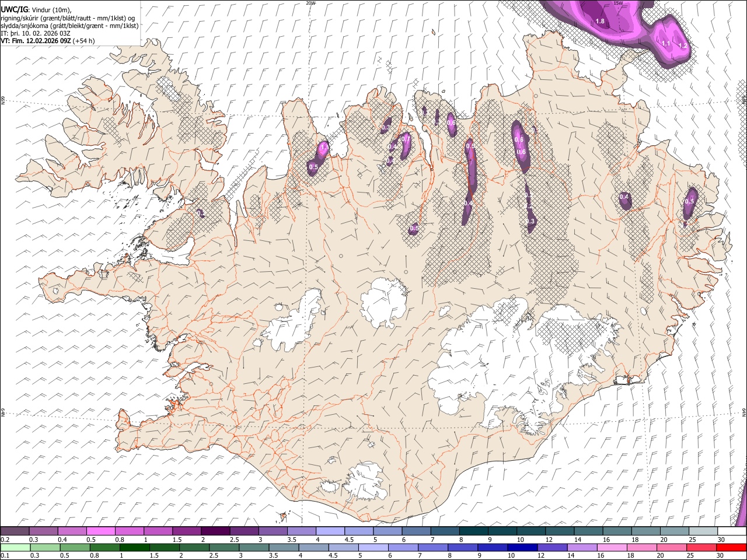The image size is (747, 560).
Task: Pick the deep blue swatch between 10 and 12 in the rain scale
Action: coord(522,547)
